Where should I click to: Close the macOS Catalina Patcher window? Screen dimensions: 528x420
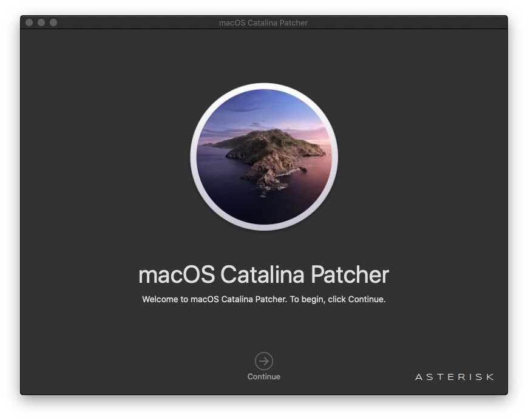tap(29, 22)
